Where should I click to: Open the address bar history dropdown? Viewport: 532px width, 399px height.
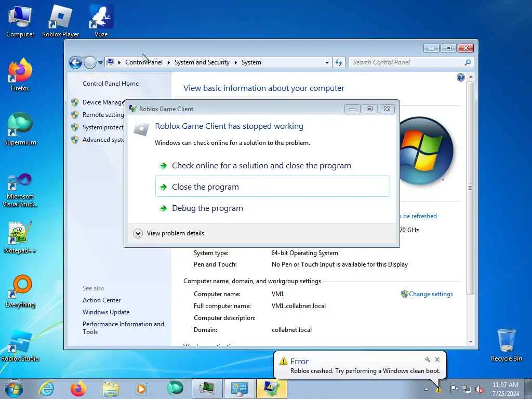click(327, 62)
